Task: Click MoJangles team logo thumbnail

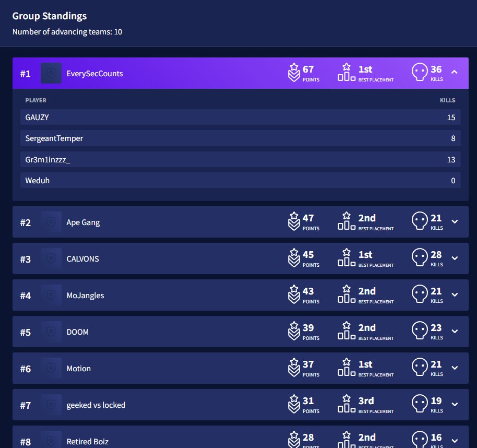Action: tap(51, 295)
